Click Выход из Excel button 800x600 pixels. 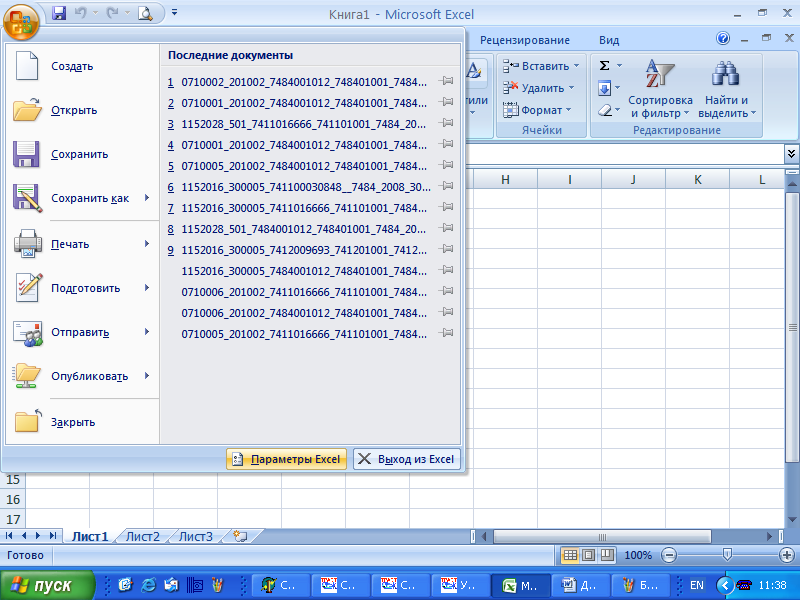[407, 459]
